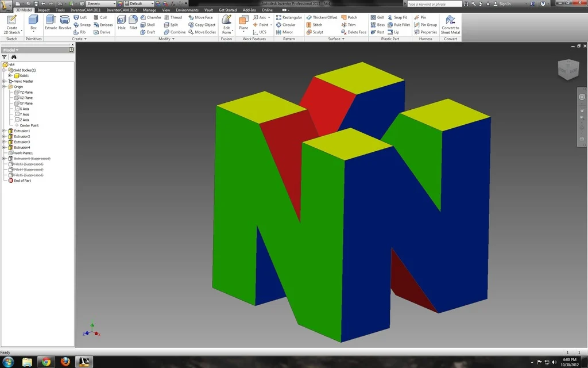The width and height of the screenshot is (588, 368).
Task: Select the Shell tool
Action: coord(148,25)
